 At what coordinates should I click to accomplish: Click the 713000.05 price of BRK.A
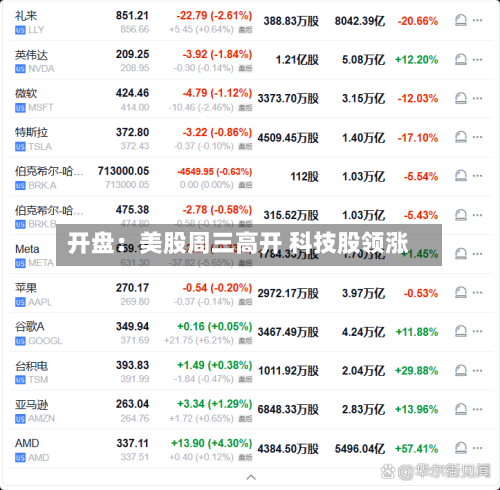pos(123,171)
